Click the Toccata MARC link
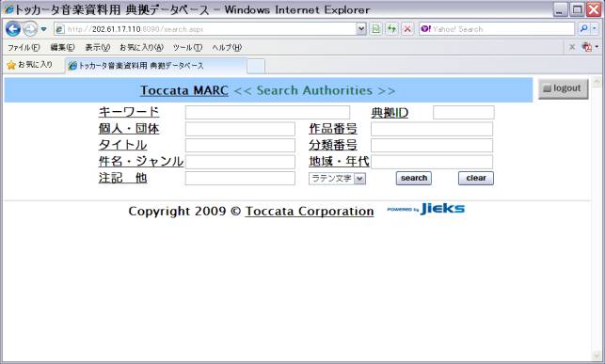 [184, 90]
